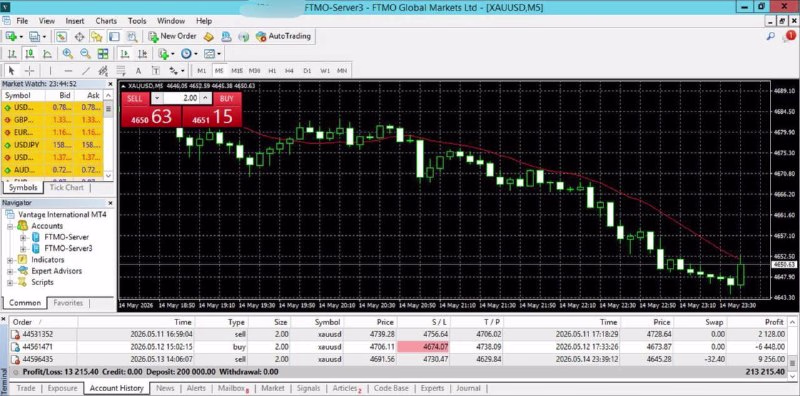This screenshot has width=800, height=396.
Task: Open the red notification alert icon
Action: point(790,36)
